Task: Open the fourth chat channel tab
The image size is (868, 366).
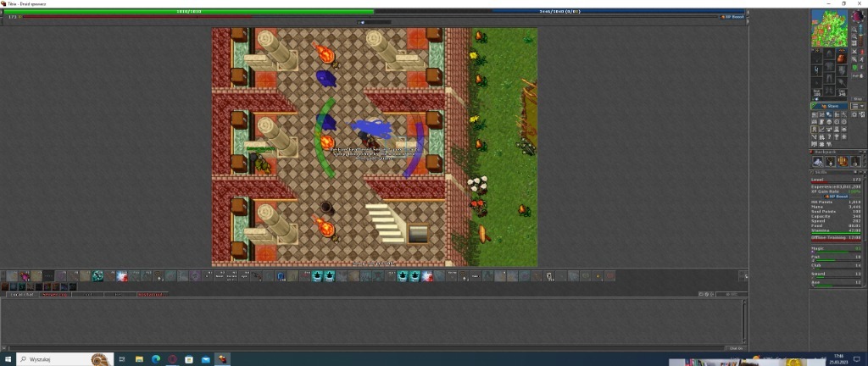Action: coord(119,294)
